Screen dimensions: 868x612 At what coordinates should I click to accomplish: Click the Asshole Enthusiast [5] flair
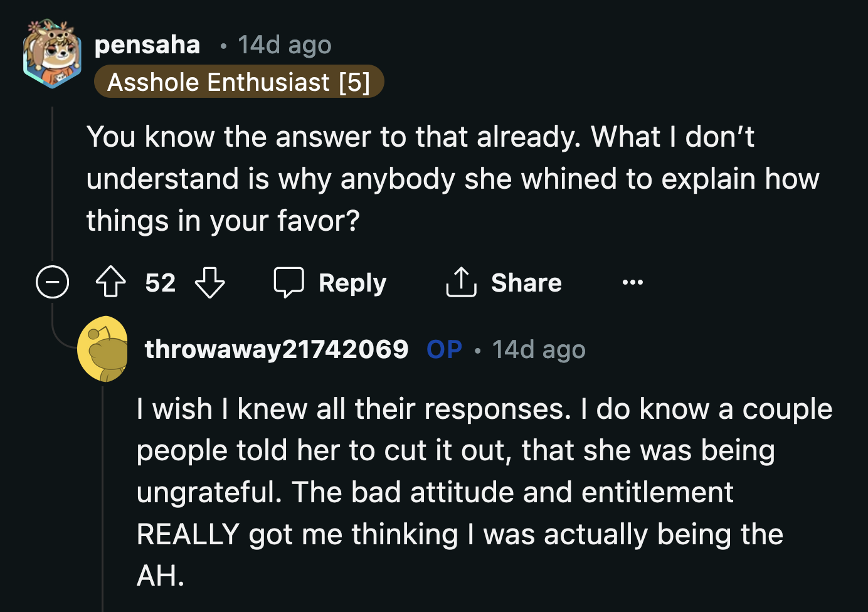pos(239,81)
